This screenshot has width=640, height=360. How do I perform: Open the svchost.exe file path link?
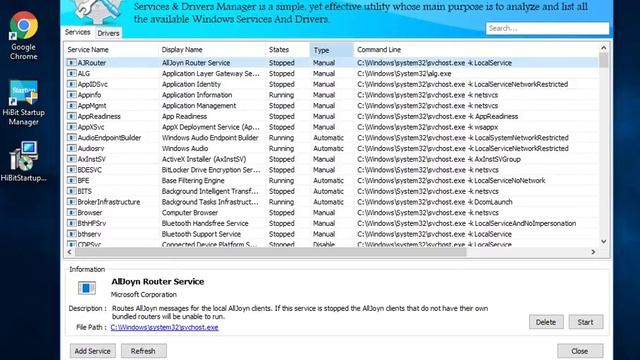pyautogui.click(x=164, y=327)
